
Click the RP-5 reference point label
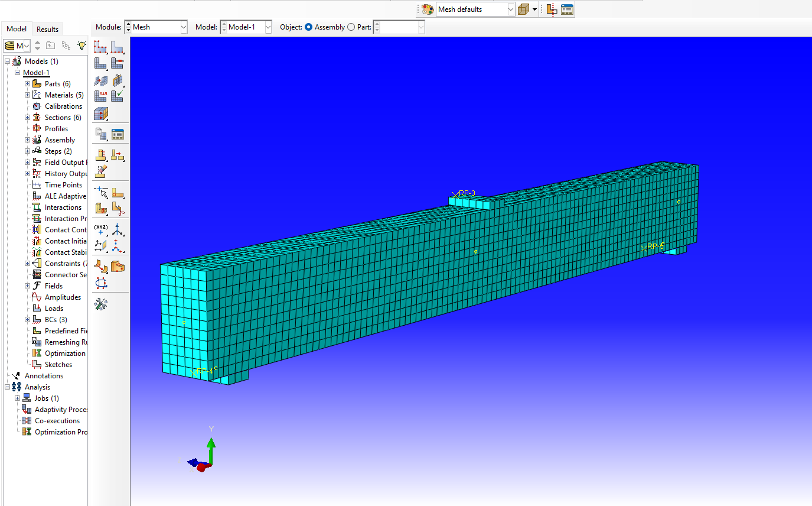[x=656, y=246]
